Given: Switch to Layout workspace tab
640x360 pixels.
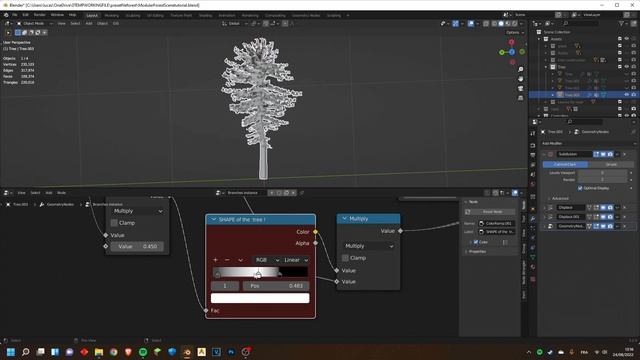Looking at the screenshot, I should click(92, 16).
